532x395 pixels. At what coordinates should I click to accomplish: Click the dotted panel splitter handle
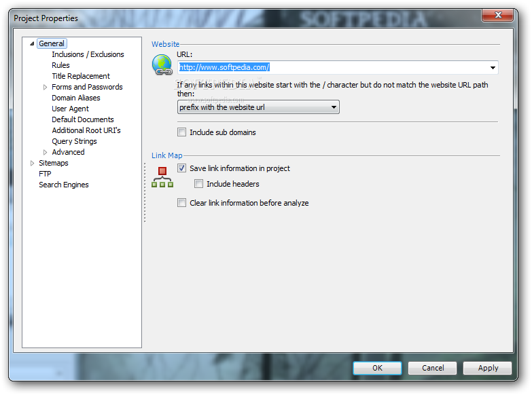click(145, 193)
